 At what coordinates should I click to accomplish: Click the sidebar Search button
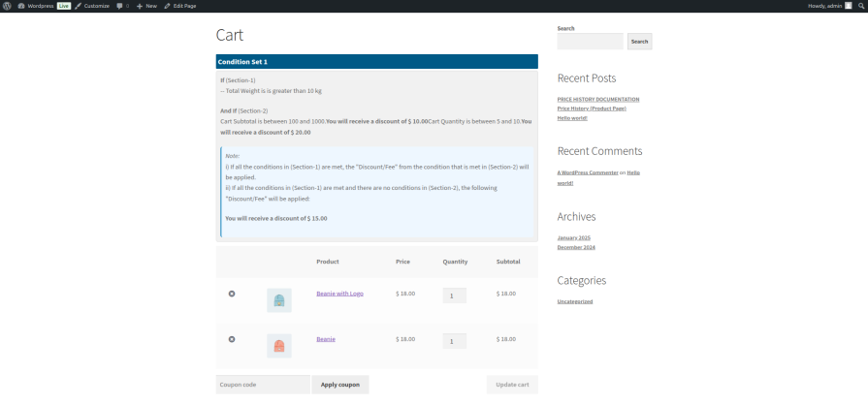point(639,42)
